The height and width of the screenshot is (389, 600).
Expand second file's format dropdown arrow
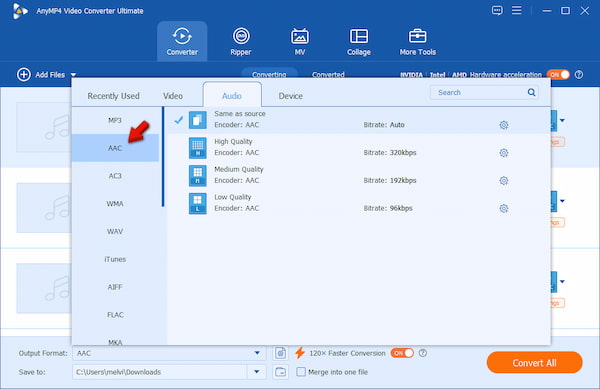(x=562, y=201)
